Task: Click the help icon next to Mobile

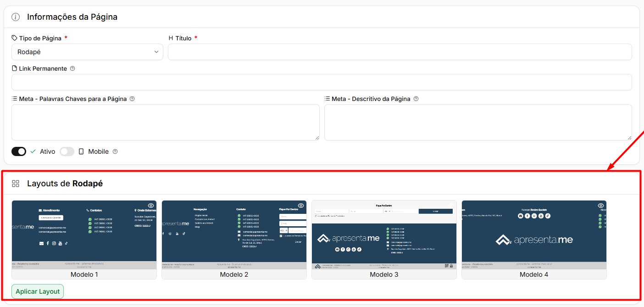Action: (x=115, y=151)
